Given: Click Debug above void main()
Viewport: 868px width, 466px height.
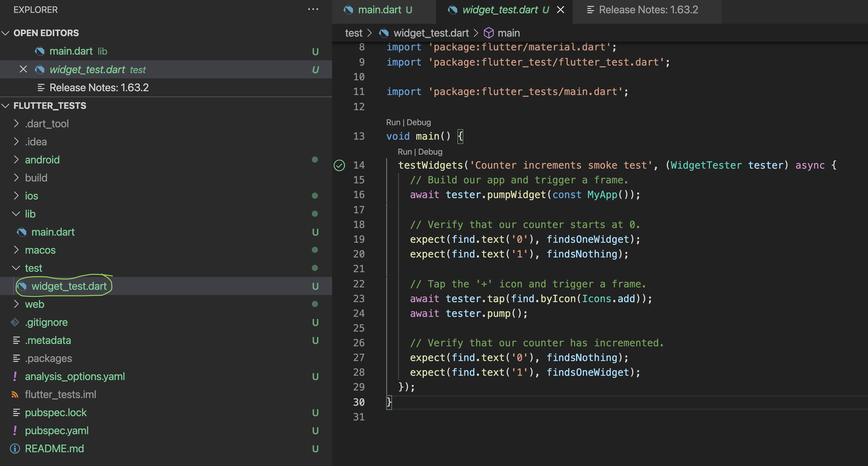Looking at the screenshot, I should pos(419,122).
